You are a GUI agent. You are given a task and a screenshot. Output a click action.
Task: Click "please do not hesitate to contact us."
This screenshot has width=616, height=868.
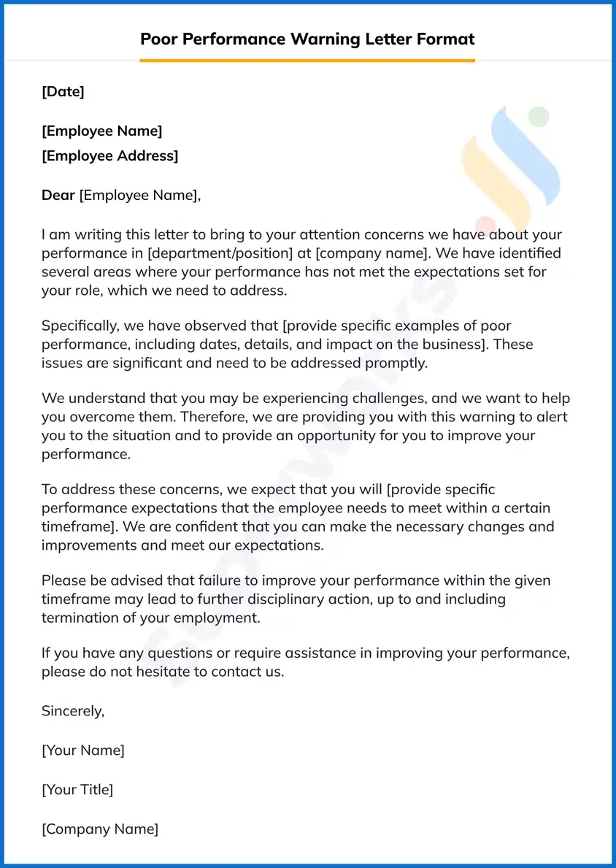click(163, 671)
